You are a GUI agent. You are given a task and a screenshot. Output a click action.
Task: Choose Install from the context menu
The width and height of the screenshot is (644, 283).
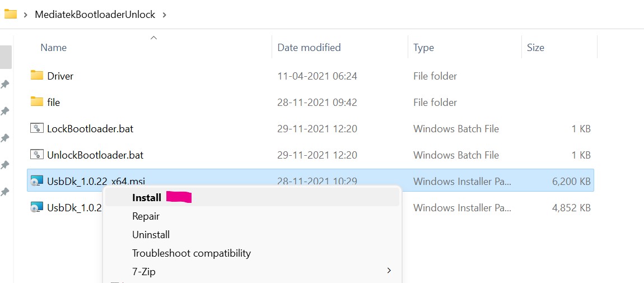pos(147,197)
